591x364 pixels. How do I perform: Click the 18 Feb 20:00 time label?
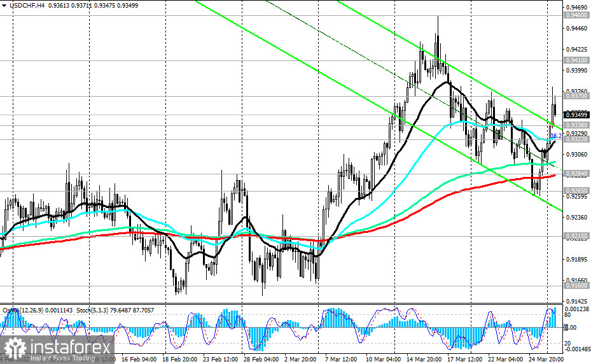point(180,359)
